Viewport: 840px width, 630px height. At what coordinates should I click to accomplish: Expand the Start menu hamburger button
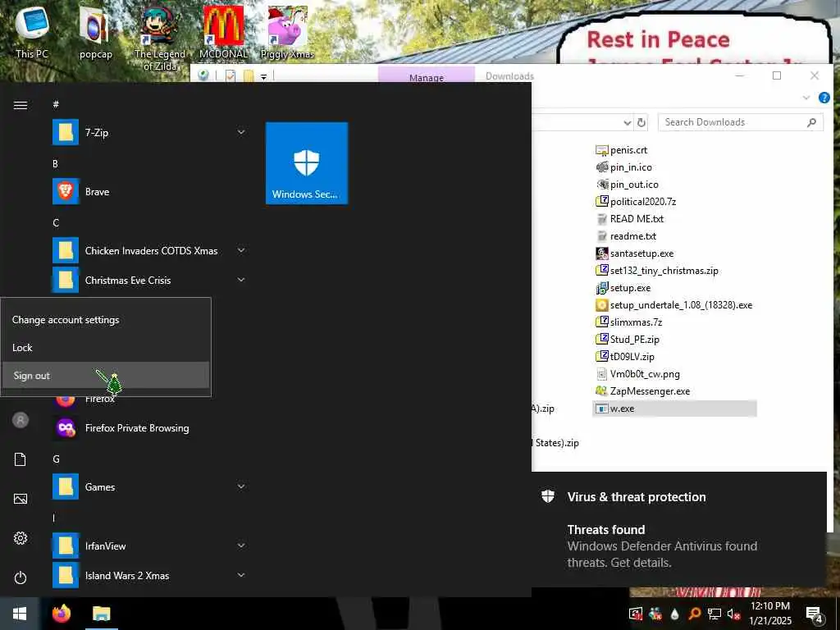[x=21, y=105]
